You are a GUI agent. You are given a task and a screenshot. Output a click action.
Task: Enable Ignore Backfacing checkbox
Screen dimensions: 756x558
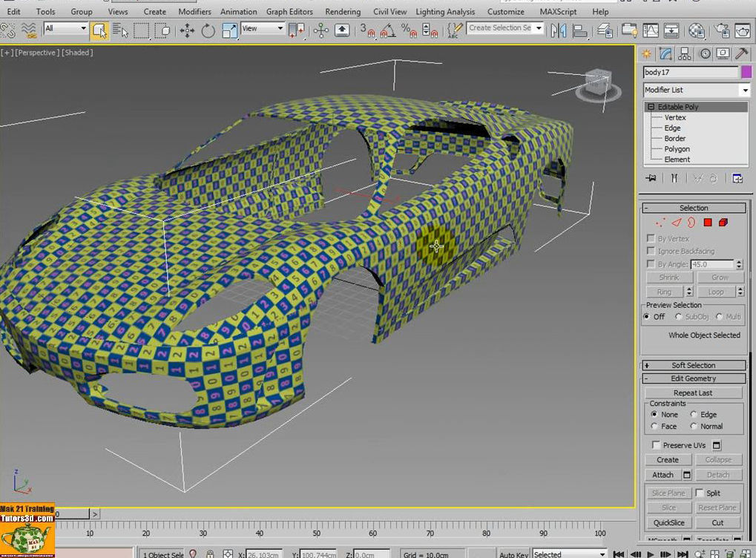[651, 251]
